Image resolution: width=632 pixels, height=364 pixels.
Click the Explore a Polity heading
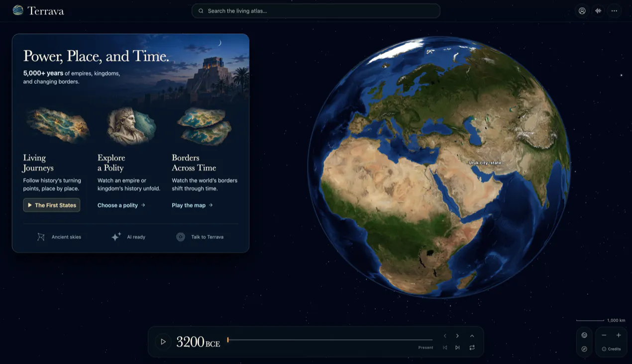pos(111,163)
